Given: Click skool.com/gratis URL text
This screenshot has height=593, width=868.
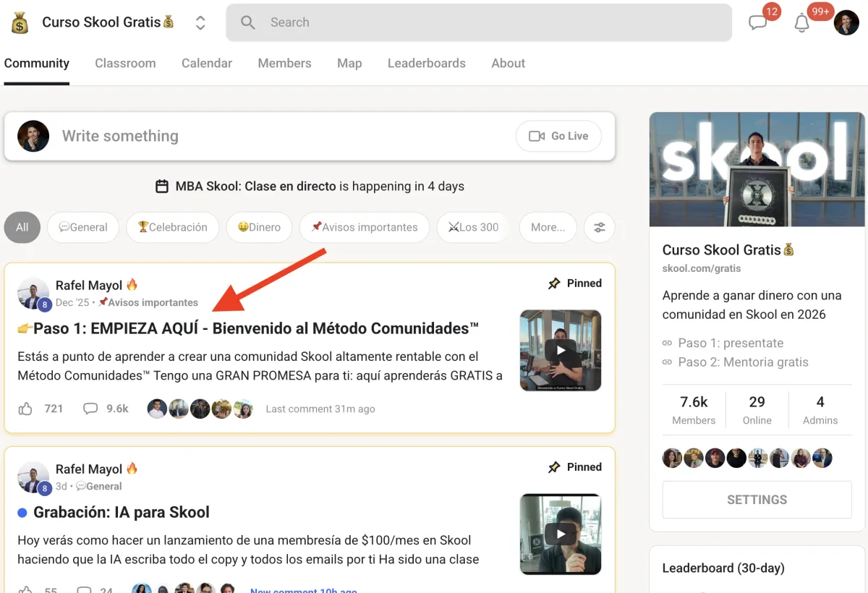Looking at the screenshot, I should pos(702,268).
